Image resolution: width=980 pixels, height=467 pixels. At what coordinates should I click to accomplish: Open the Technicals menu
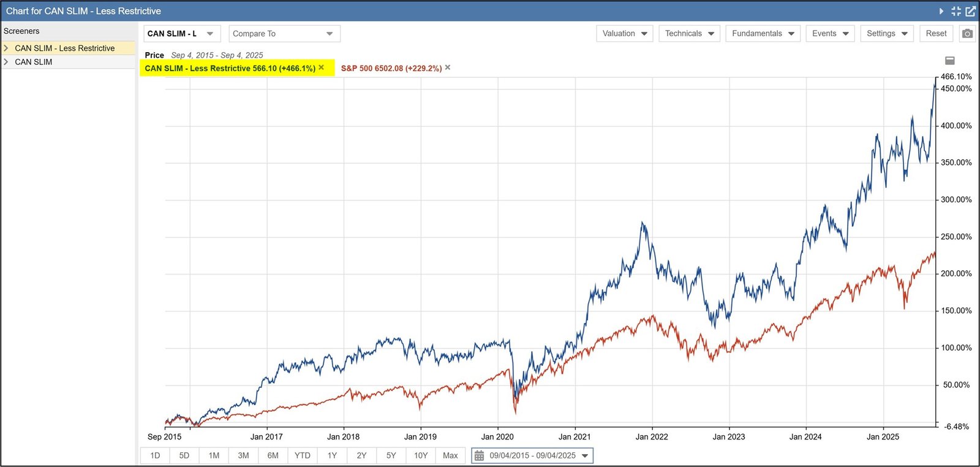coord(689,34)
